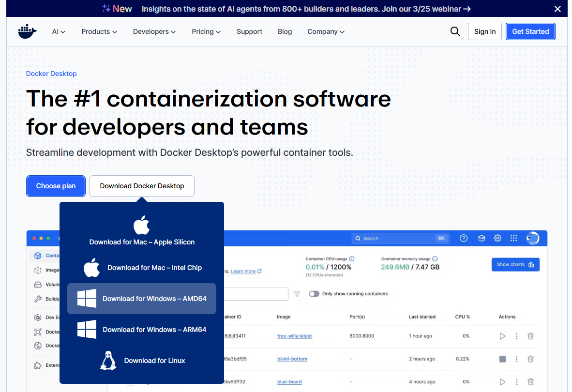Select Download for Windows – ARM64
Viewport: 572px width, 392px height.
(142, 330)
